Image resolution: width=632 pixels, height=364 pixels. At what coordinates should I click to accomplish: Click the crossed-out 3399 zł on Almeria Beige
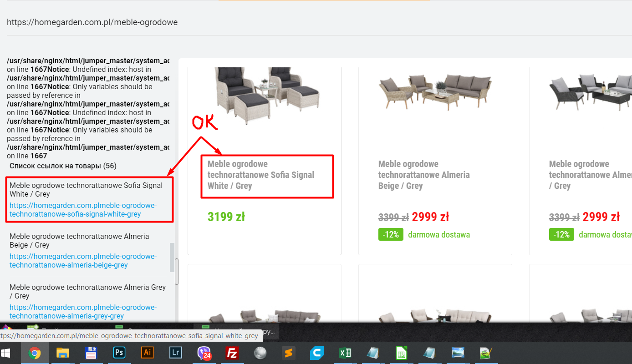[393, 217]
